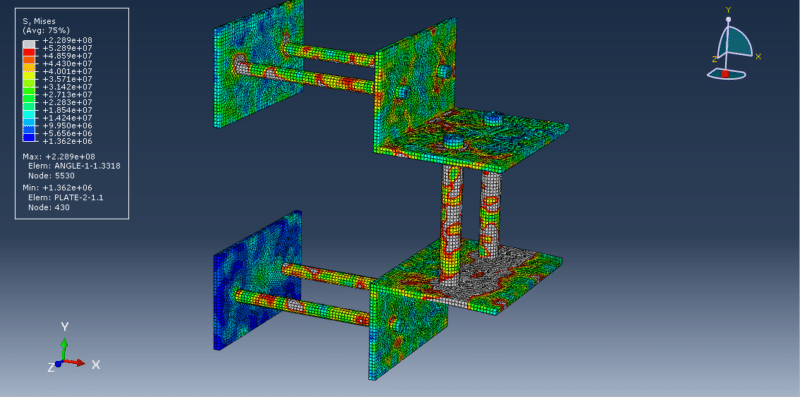Image resolution: width=800 pixels, height=397 pixels.
Task: Select the yellow legend color band
Action: [29, 75]
